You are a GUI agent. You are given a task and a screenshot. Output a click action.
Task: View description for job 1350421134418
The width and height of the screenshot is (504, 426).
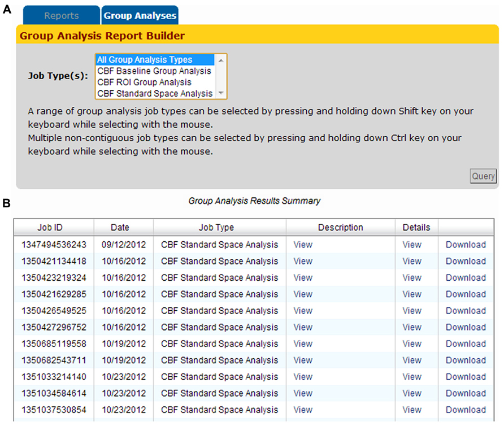[303, 261]
